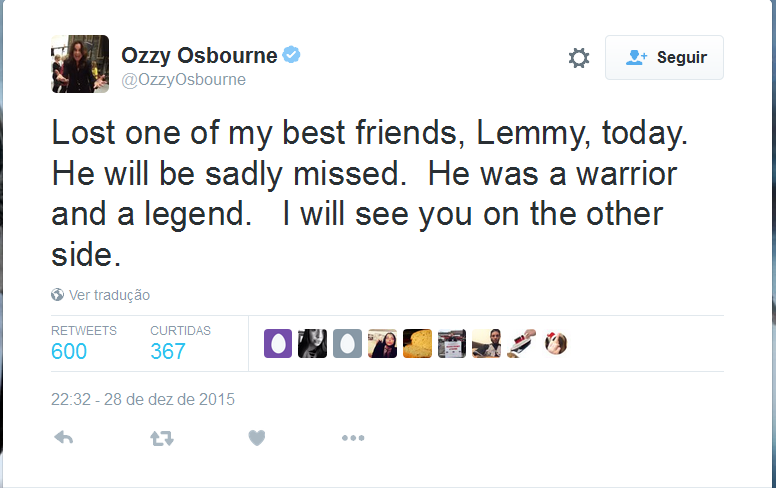This screenshot has width=776, height=488.
Task: Open the @OzzyOsbourne handle link
Action: (183, 80)
